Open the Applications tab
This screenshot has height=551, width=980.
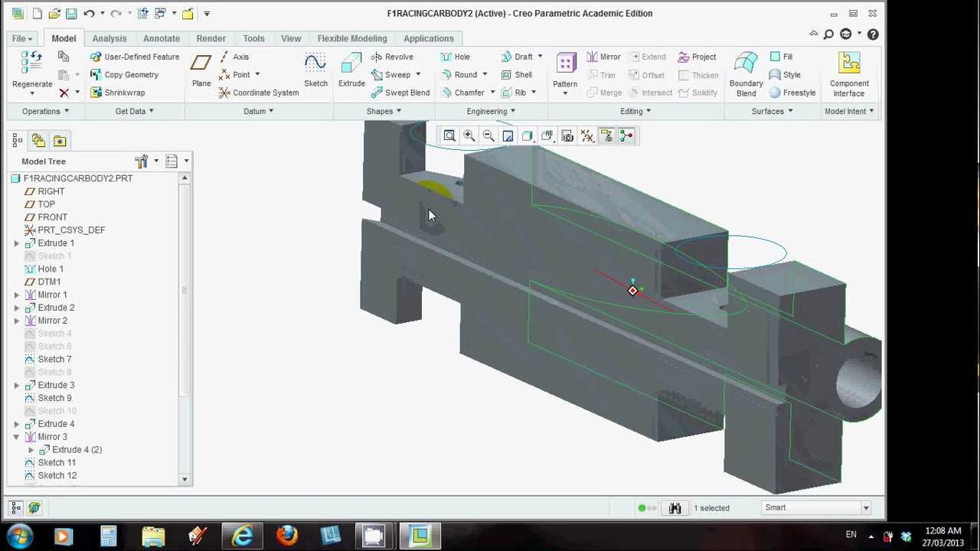click(x=429, y=38)
